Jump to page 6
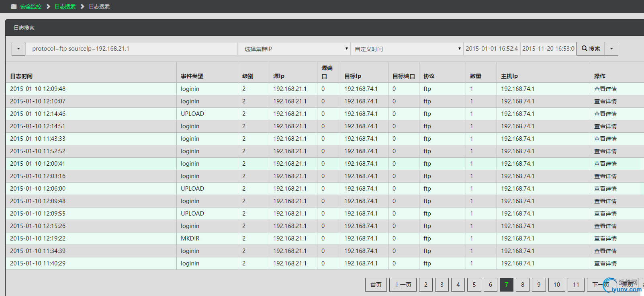This screenshot has height=296, width=644. tap(491, 285)
